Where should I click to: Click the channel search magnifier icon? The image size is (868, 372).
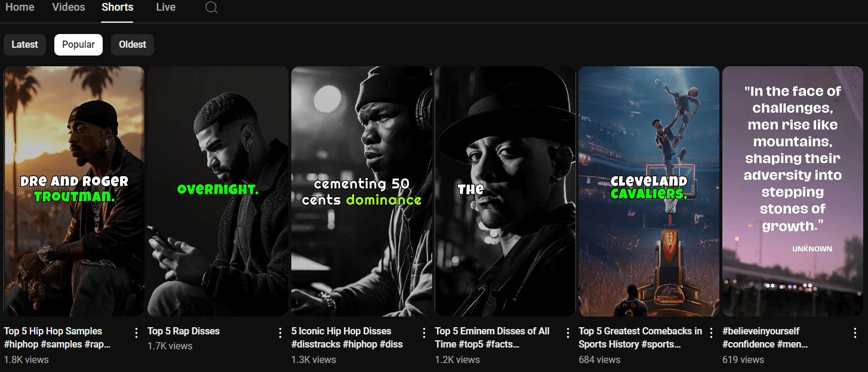211,8
